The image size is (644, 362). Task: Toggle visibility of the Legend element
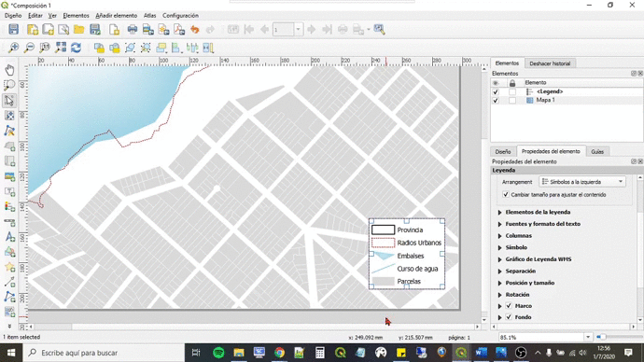pos(496,92)
